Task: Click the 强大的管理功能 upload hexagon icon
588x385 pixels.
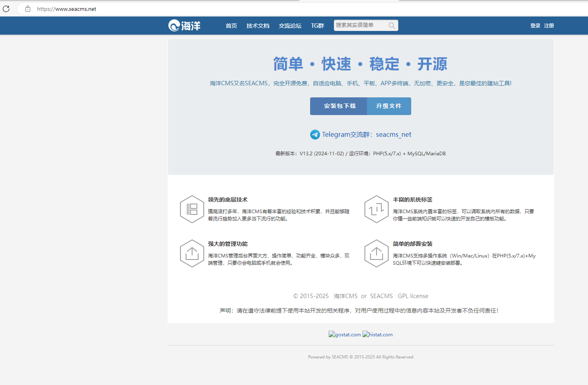Action: tap(192, 253)
